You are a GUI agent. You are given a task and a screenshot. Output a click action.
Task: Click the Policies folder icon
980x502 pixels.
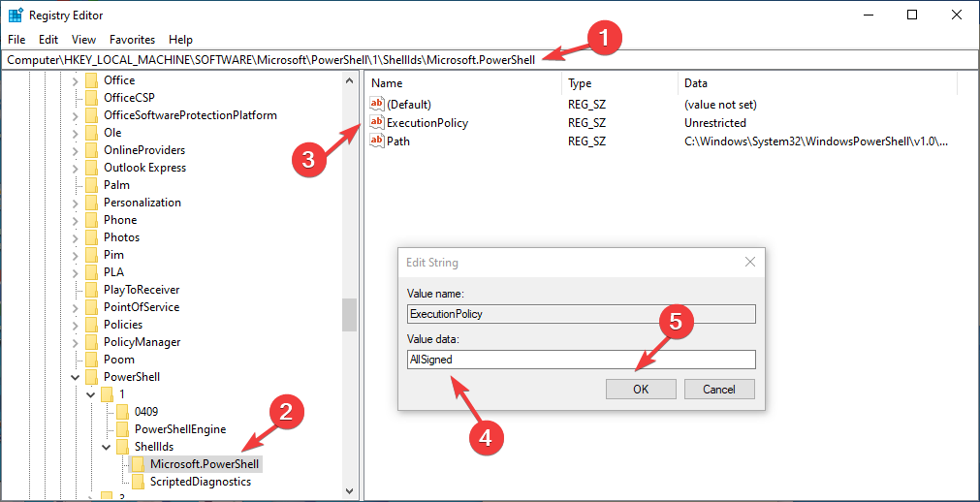[x=92, y=325]
